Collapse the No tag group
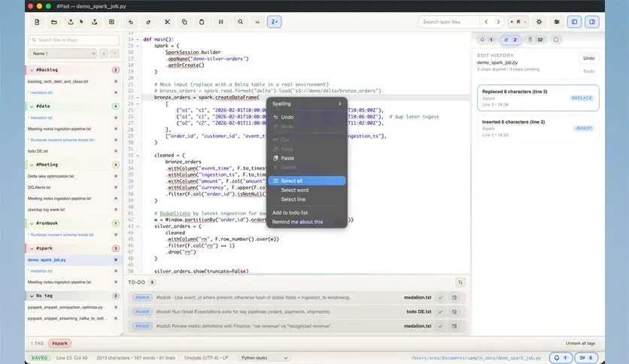 pos(32,296)
